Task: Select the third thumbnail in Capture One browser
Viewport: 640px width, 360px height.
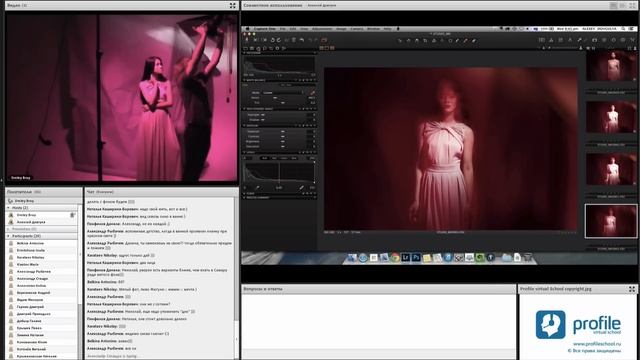Action: [611, 169]
